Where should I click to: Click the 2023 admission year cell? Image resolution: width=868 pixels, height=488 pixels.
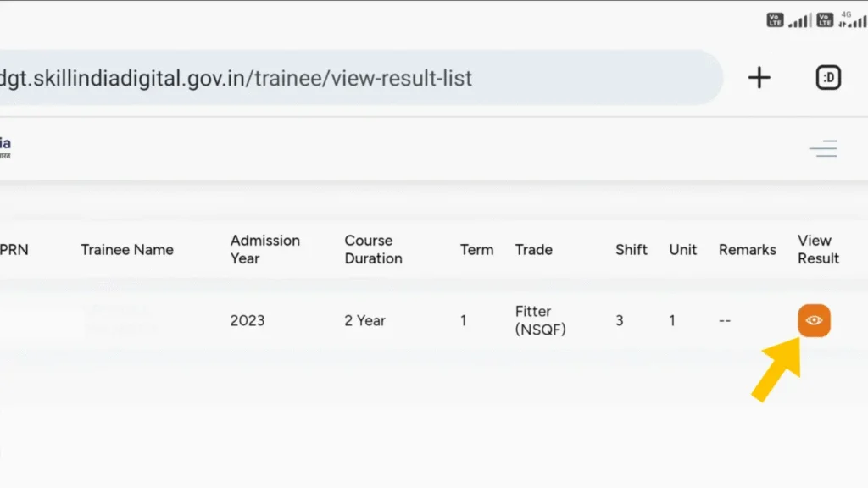[248, 320]
